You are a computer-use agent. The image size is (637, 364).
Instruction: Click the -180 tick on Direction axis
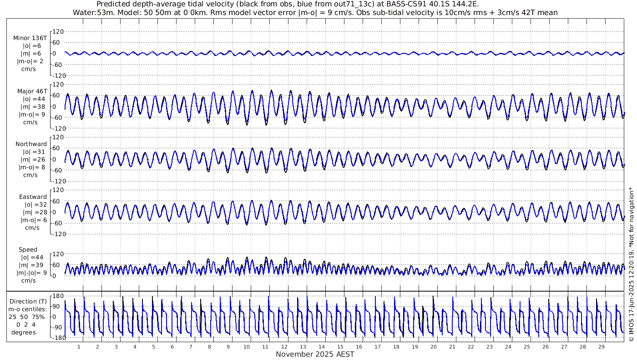click(x=56, y=338)
